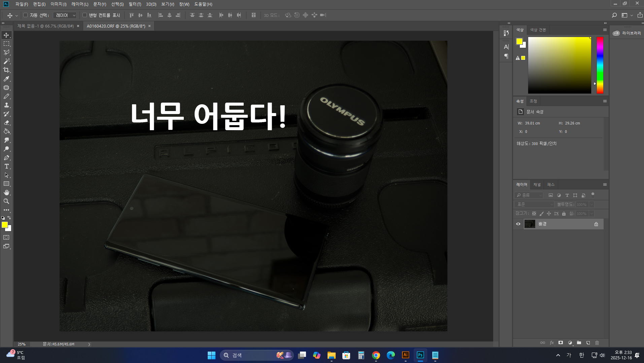This screenshot has width=644, height=363.
Task: Switch to the 조정 panel tab
Action: tap(533, 101)
